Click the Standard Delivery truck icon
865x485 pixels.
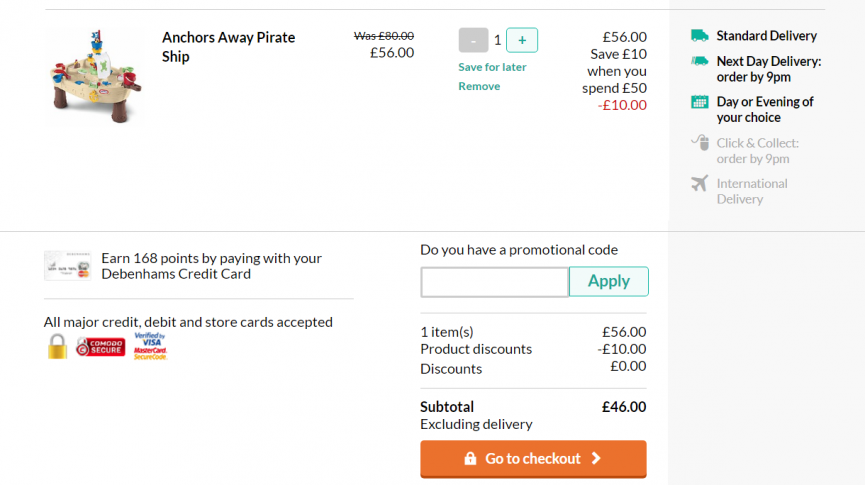[700, 36]
